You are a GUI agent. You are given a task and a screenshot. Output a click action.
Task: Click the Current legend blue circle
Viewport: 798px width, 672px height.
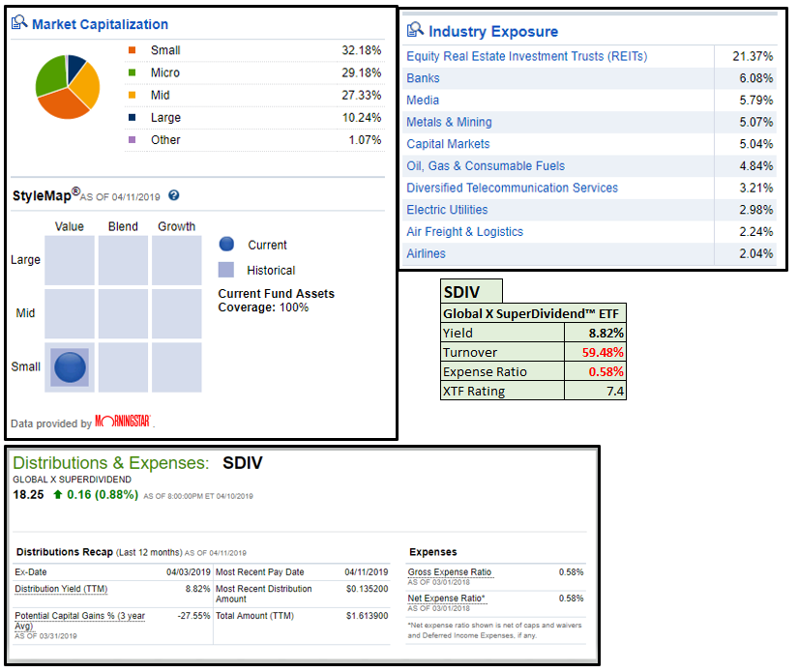(226, 245)
